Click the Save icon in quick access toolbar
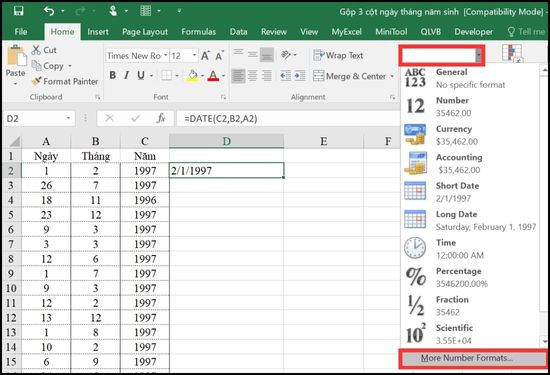 [x=19, y=11]
